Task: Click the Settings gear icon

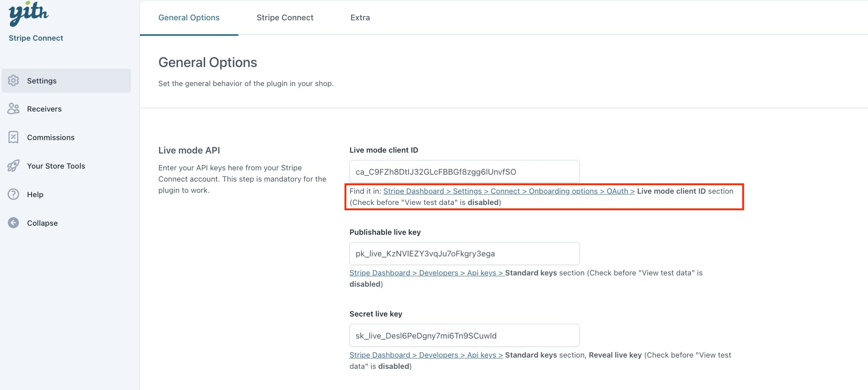Action: [13, 80]
